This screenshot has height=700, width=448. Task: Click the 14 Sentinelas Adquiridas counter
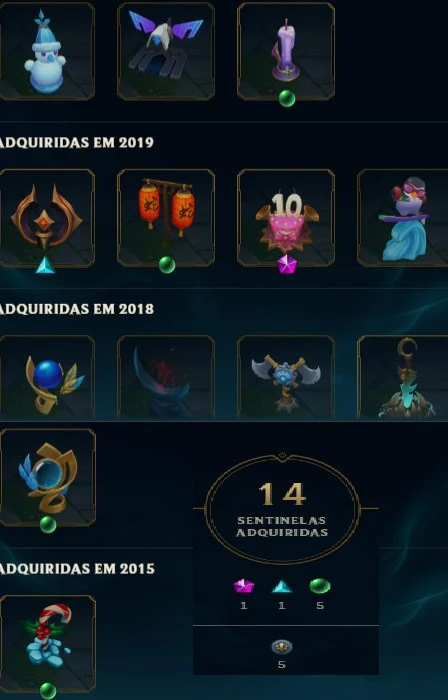coord(282,509)
